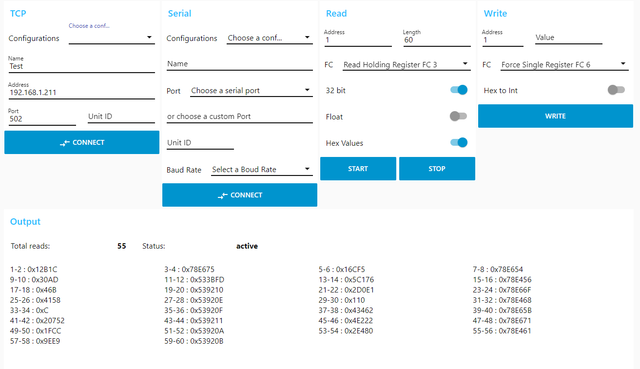Click the Read section heading

tap(336, 13)
